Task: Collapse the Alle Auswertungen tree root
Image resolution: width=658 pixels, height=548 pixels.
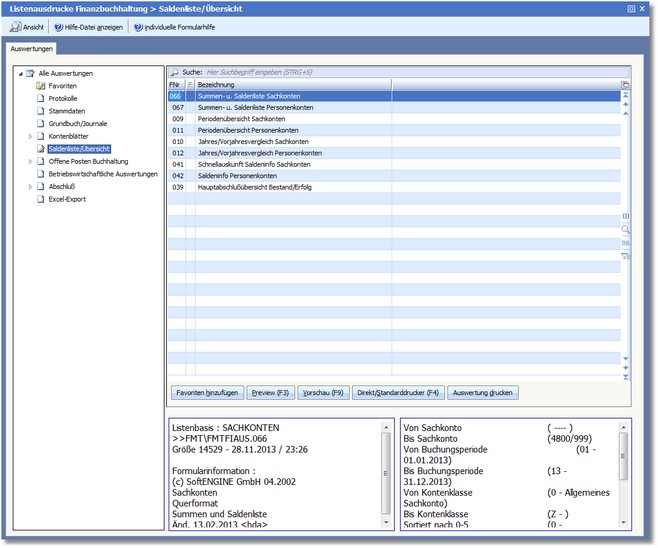Action: (x=19, y=74)
